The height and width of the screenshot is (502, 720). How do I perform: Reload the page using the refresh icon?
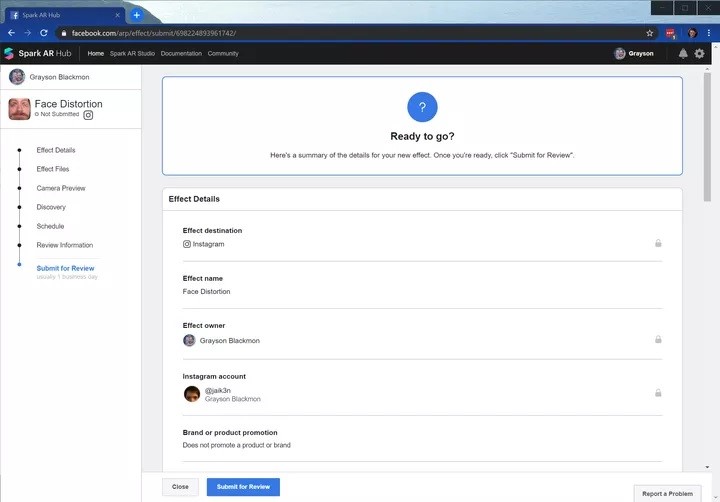[x=44, y=33]
